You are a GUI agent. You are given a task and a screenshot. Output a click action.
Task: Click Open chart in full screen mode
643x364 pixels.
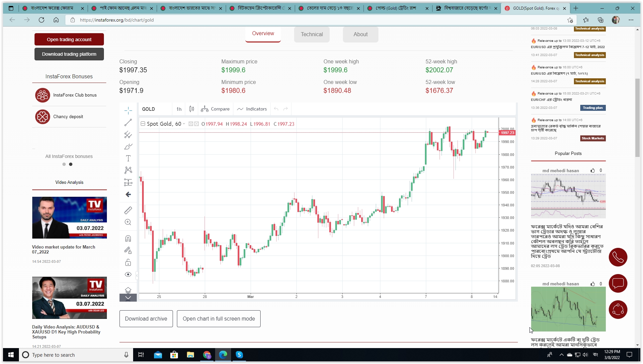coord(219,319)
